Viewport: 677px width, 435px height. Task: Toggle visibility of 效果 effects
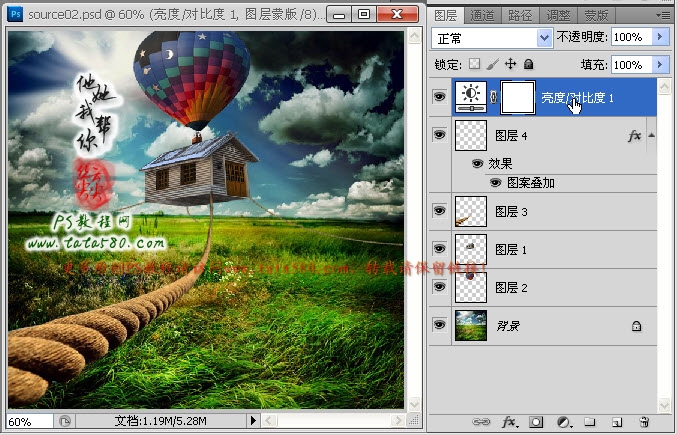pyautogui.click(x=478, y=164)
